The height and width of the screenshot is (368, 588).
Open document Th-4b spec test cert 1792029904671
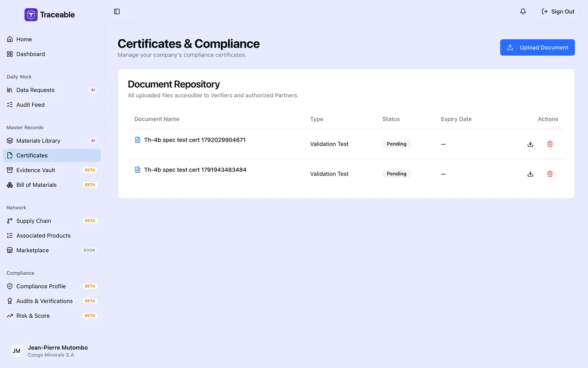pos(195,140)
